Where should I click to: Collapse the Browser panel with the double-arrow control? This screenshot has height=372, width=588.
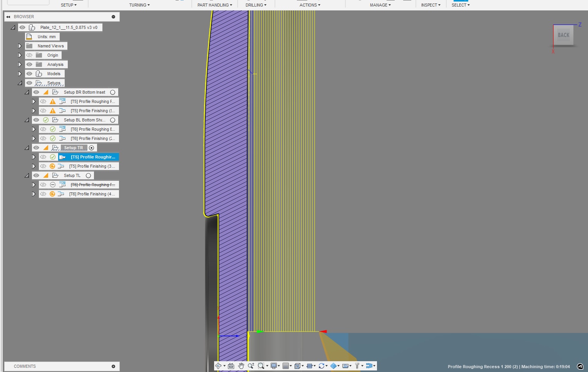pyautogui.click(x=8, y=17)
